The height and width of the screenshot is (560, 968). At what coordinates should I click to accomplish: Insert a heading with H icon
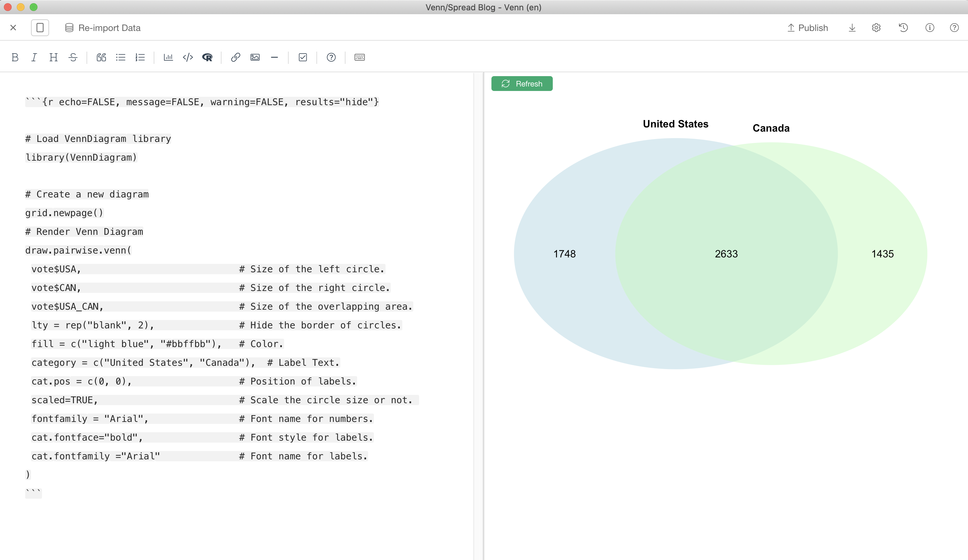point(53,57)
